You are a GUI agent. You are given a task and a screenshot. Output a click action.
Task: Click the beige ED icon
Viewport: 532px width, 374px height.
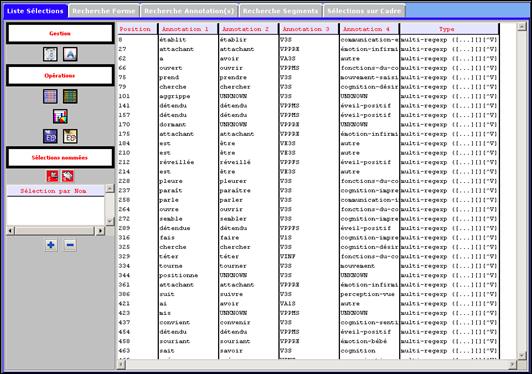pos(70,136)
